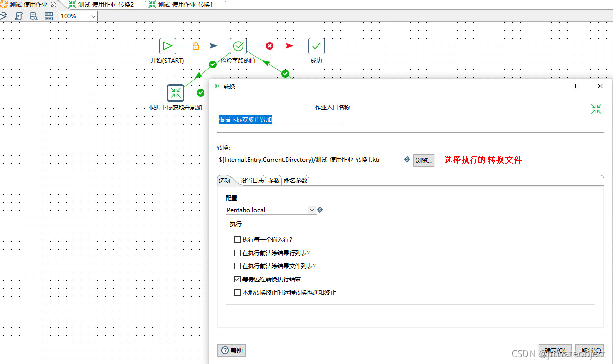Click the 帮助 help button
The height and width of the screenshot is (364, 613).
coord(232,350)
